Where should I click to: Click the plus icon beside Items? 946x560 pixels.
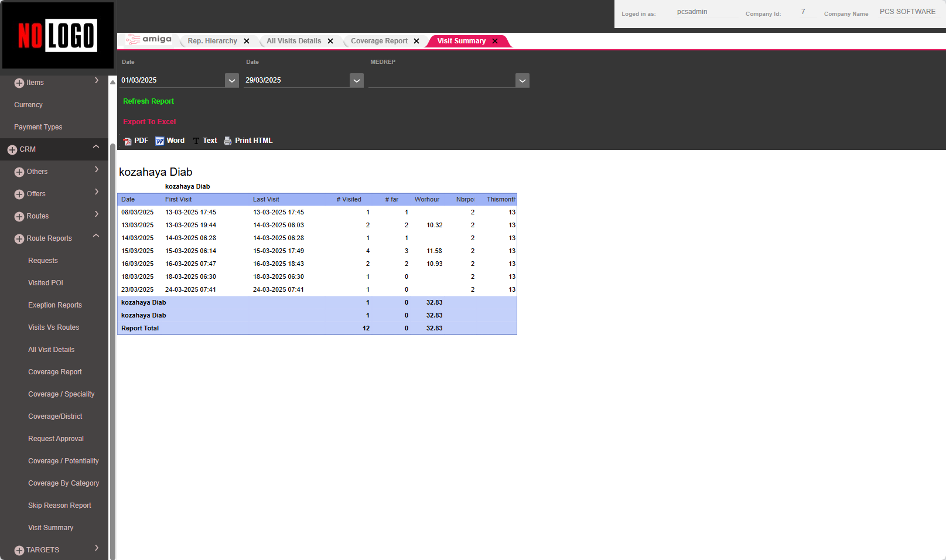coord(19,83)
